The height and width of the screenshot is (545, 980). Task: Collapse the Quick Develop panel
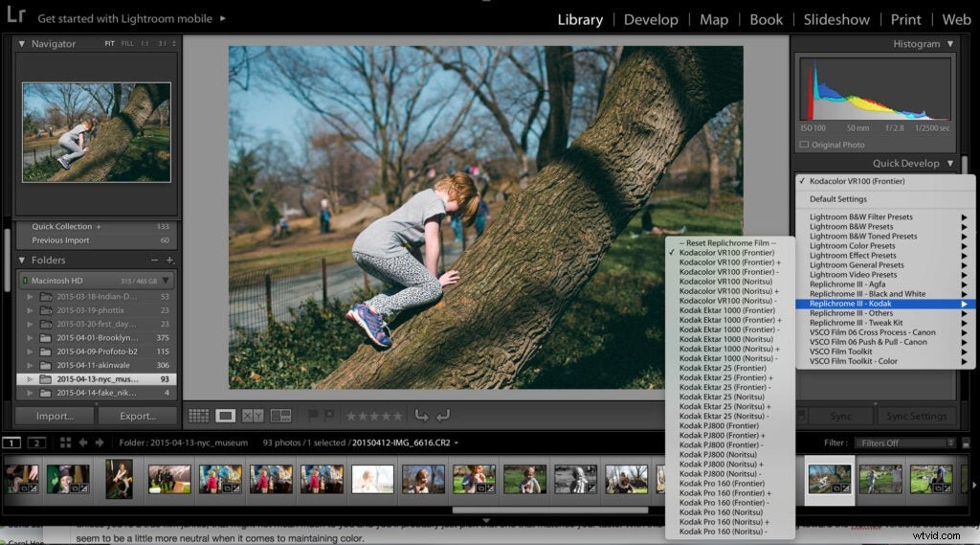950,164
